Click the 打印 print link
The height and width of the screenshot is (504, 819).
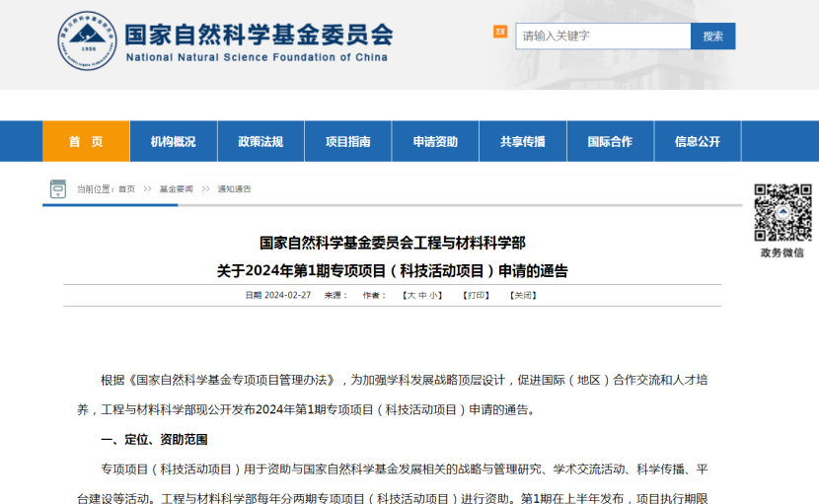(477, 295)
